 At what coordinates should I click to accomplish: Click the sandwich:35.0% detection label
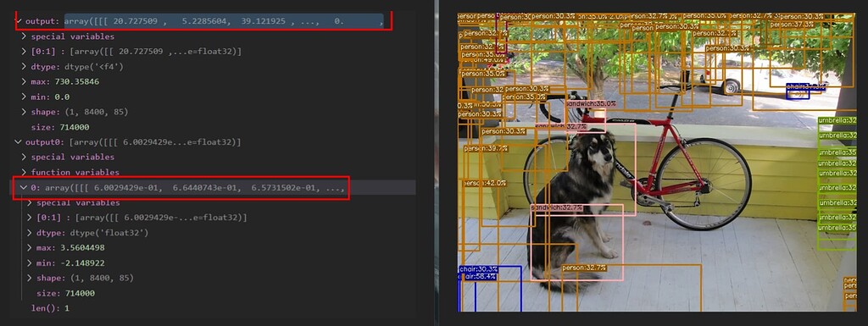point(591,103)
